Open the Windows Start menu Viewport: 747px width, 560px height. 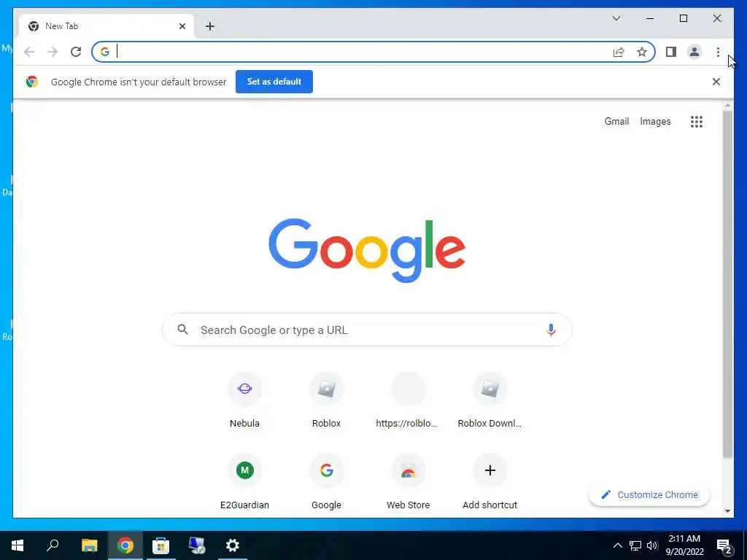pos(18,545)
